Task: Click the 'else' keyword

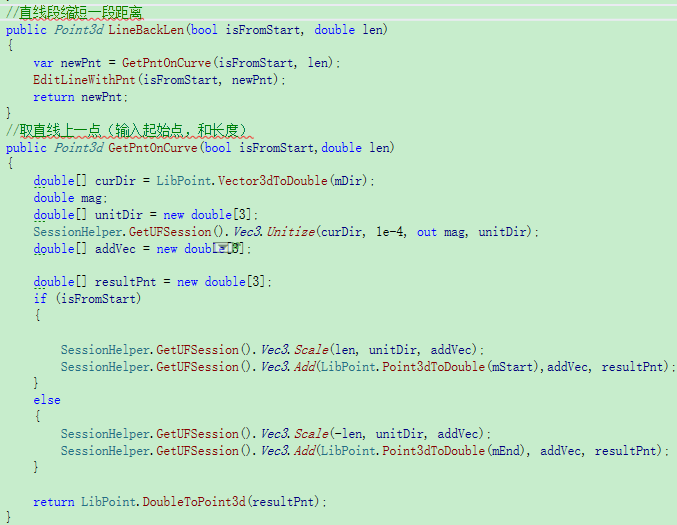Action: coord(47,400)
